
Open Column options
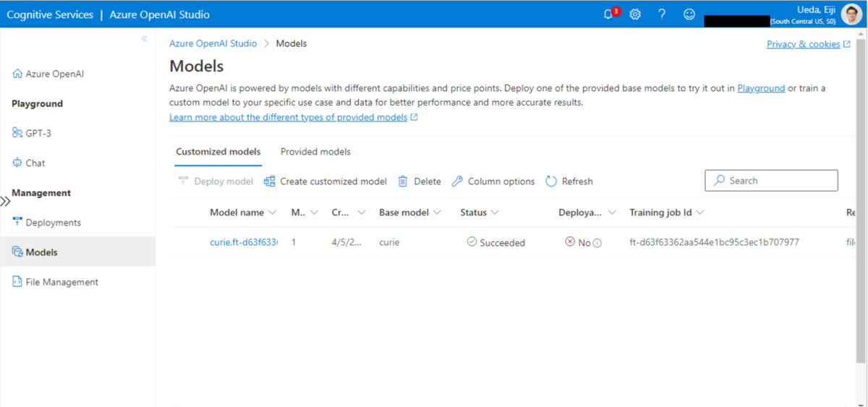(x=493, y=181)
